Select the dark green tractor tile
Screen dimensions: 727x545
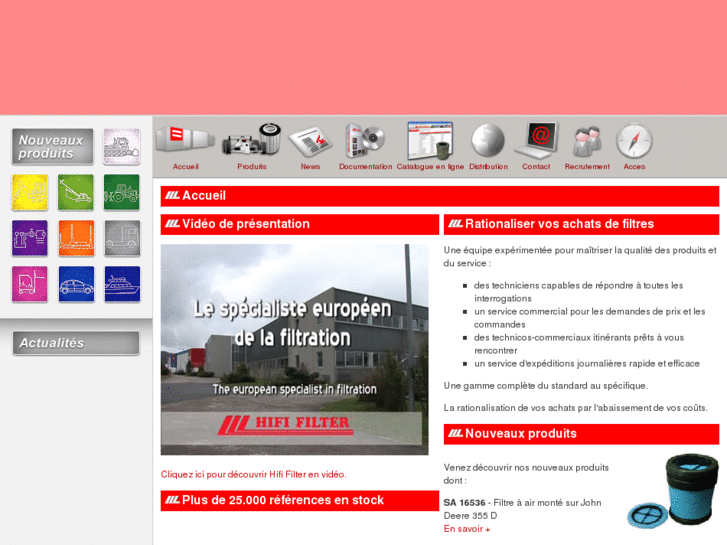pos(121,192)
